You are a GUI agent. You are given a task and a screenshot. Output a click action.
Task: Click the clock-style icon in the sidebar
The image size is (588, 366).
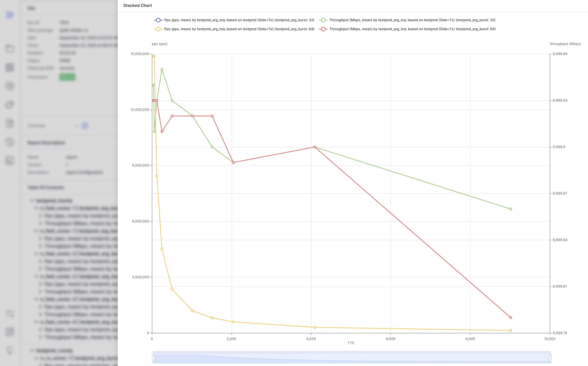10,142
